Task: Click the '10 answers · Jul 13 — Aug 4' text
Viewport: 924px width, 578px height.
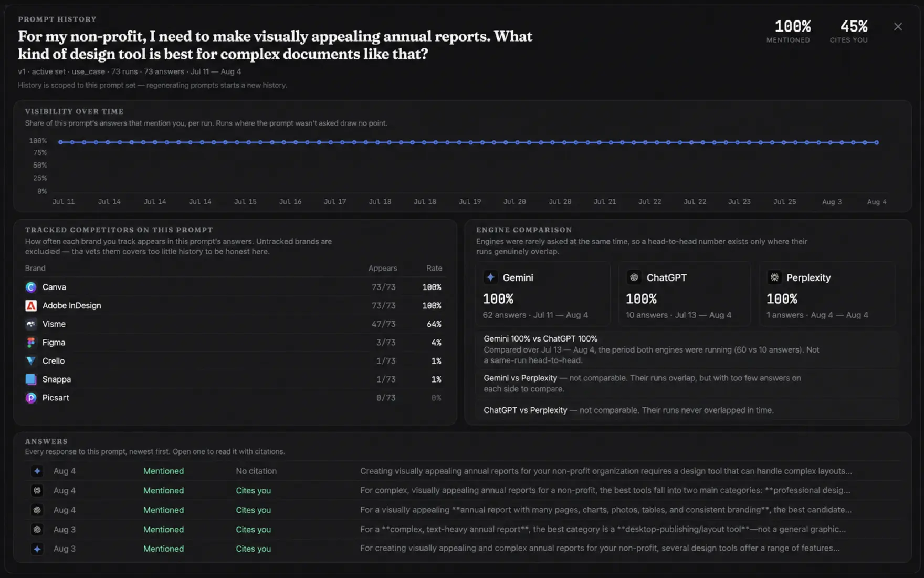Action: 679,315
